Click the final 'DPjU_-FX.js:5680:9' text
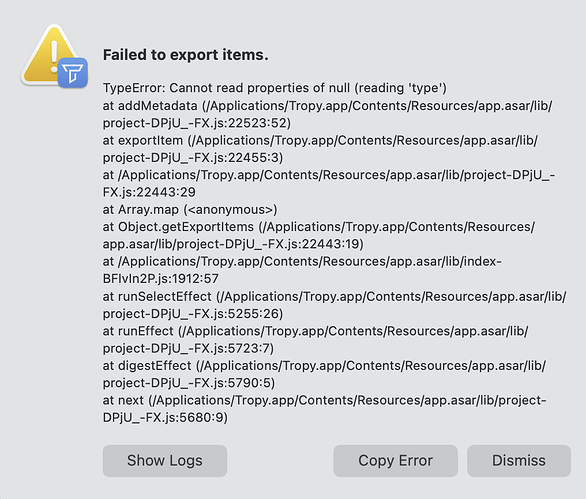Viewport: 586px width, 499px height. [165, 418]
